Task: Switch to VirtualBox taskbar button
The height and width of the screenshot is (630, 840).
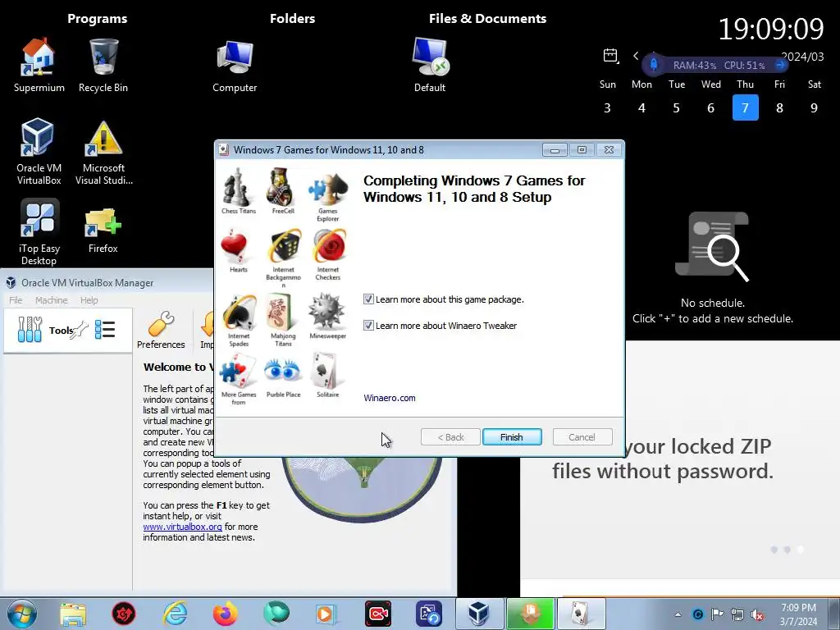Action: click(x=479, y=614)
